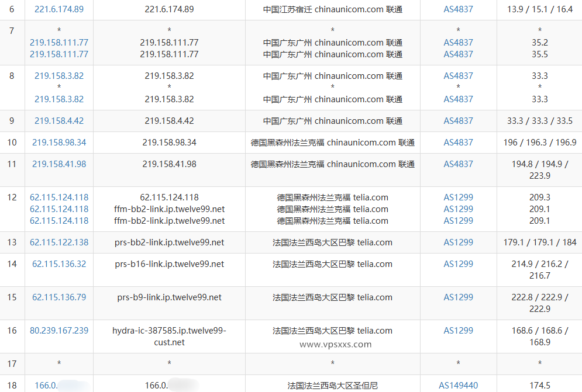Click the latency value 168.6 / 168.6 / 168.9
Viewport: 582px width, 392px height.
click(x=540, y=337)
